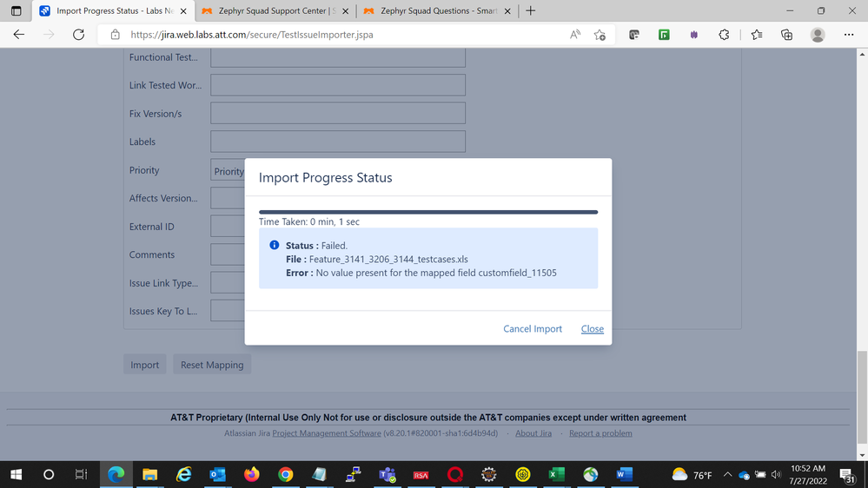The height and width of the screenshot is (488, 868).
Task: Click the import progress bar
Action: tap(428, 212)
